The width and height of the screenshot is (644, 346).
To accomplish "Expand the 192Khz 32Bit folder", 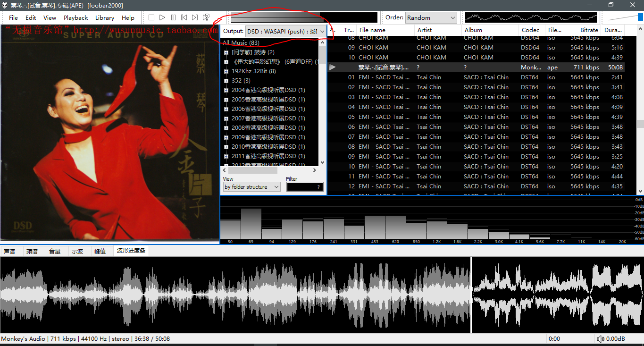I will click(x=226, y=71).
